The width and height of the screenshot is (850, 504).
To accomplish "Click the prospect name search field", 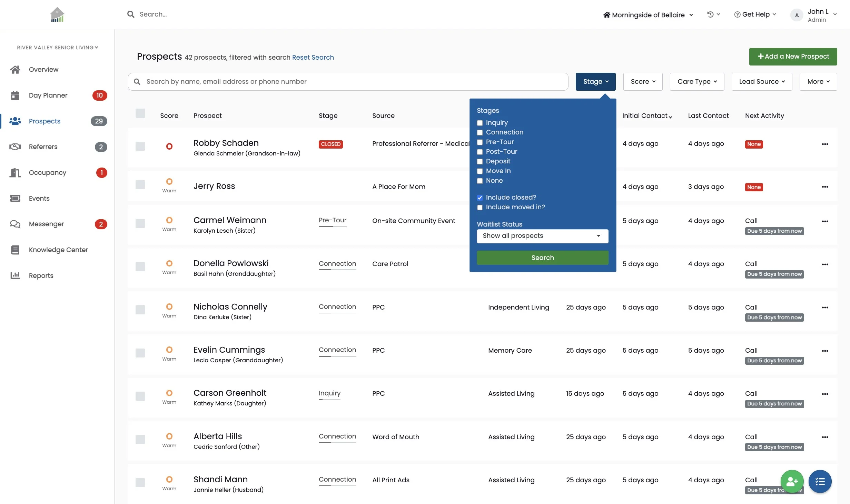I will tap(348, 82).
